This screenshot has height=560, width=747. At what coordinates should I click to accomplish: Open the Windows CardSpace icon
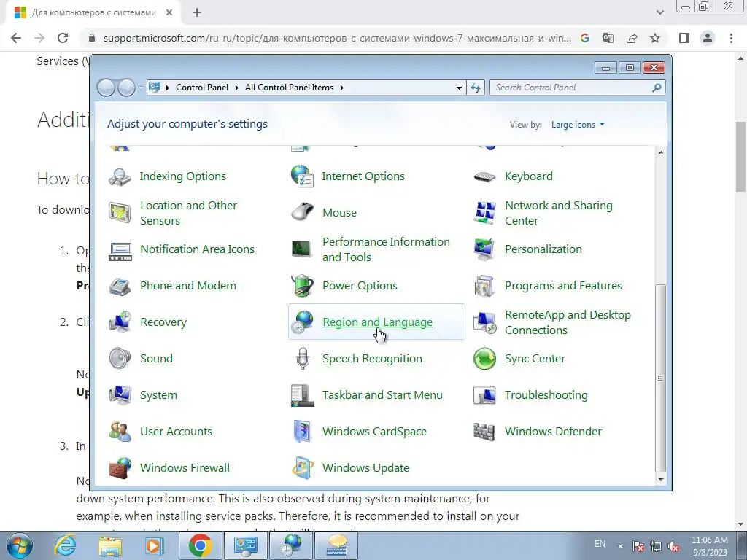coord(303,432)
